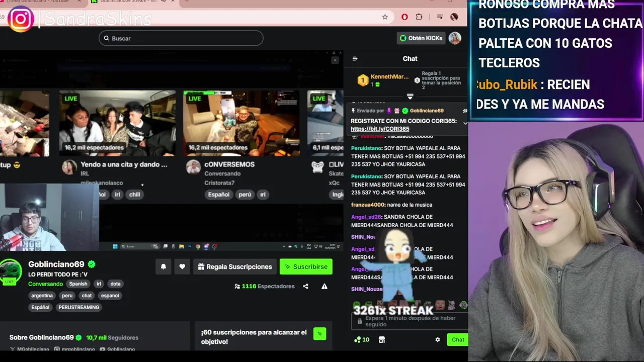Open KennethMar... gifter profile
Image resolution: width=644 pixels, height=362 pixels.
point(389,77)
